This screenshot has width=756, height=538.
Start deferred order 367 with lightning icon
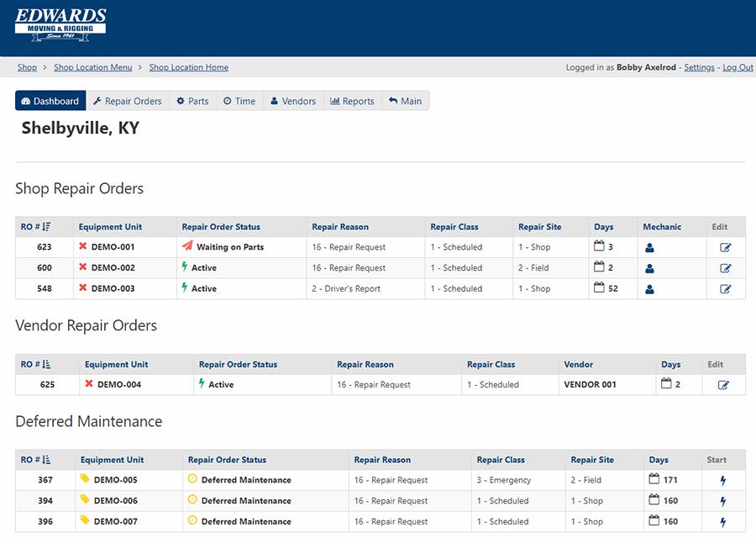(x=722, y=481)
